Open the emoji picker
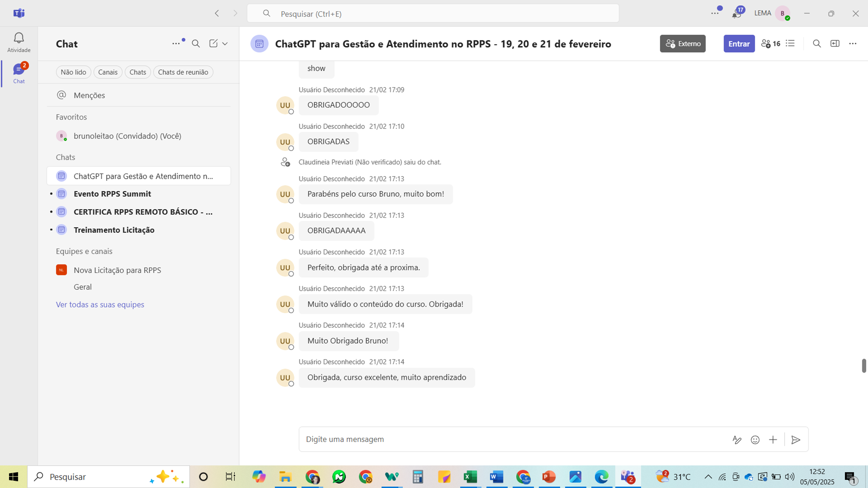Screen dimensions: 868x488 [755, 440]
